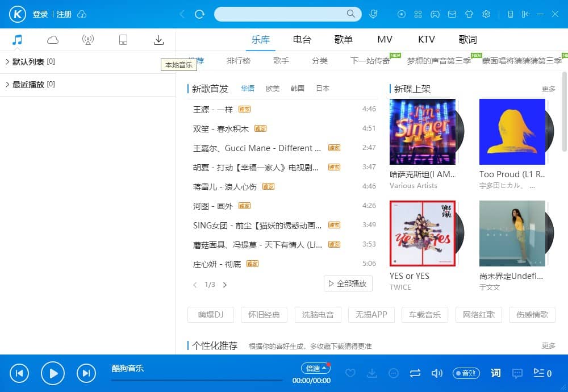Click the KuGou K logo icon
Image resolution: width=568 pixels, height=392 pixels.
click(18, 14)
